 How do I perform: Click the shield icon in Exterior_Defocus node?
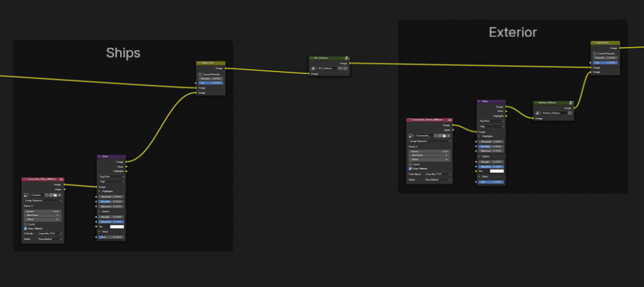pyautogui.click(x=569, y=113)
